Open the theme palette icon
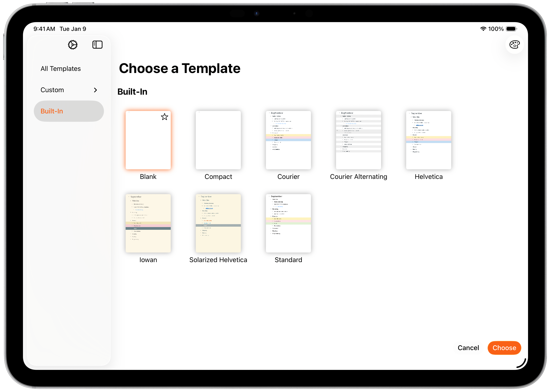This screenshot has height=392, width=551. click(x=514, y=45)
